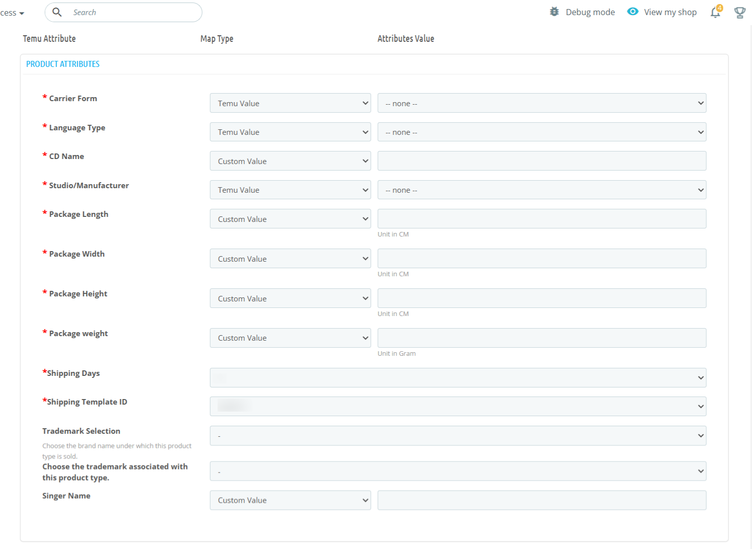Expand the Shipping Days dropdown
This screenshot has height=549, width=756.
(x=458, y=378)
